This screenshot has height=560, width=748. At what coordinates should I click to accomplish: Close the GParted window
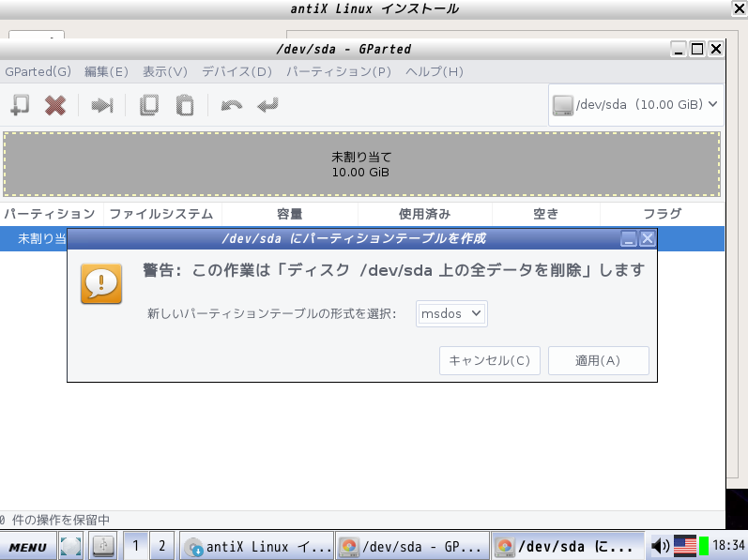tap(715, 49)
